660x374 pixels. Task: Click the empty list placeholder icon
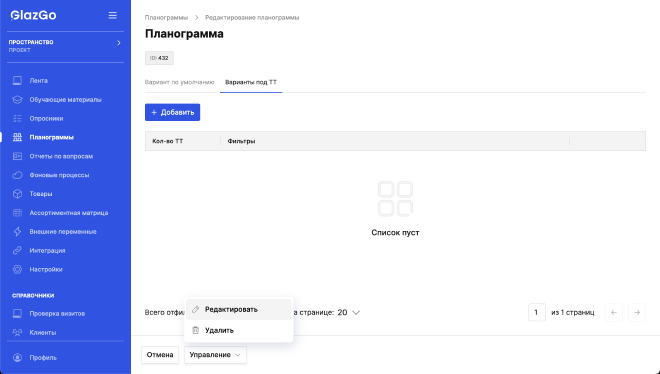coord(395,199)
